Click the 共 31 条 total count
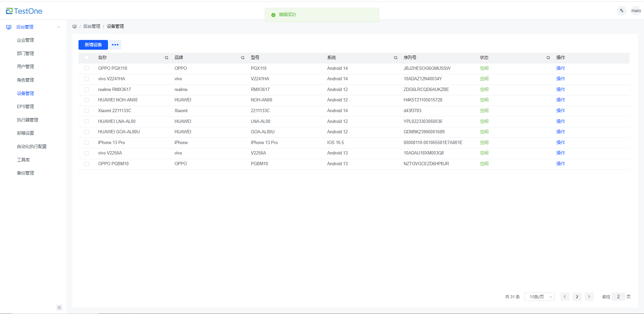The image size is (644, 314). click(512, 297)
